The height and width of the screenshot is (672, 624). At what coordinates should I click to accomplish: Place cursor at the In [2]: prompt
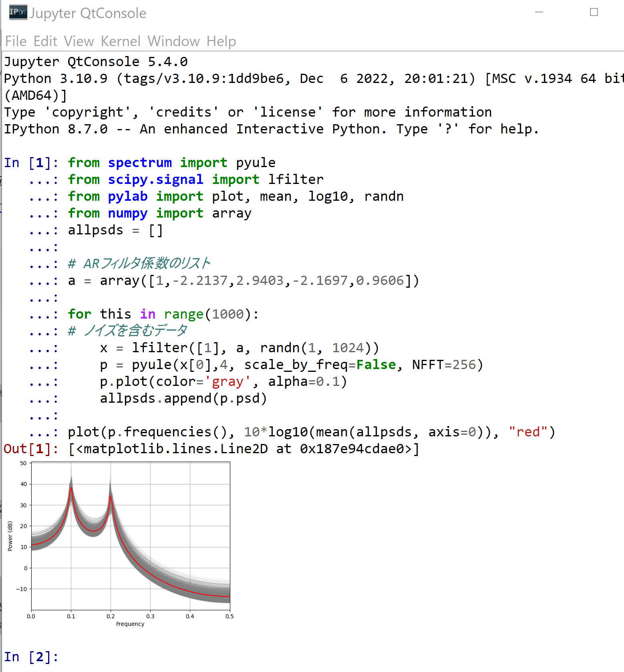point(31,657)
